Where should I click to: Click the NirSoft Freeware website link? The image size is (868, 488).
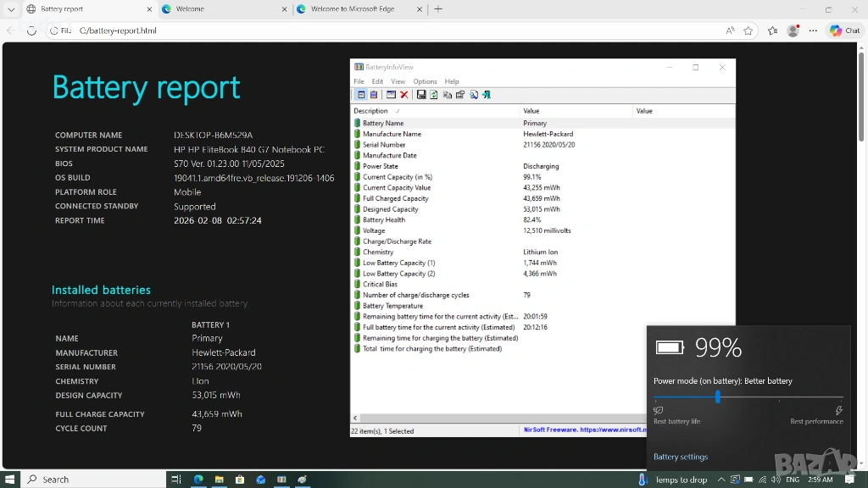[584, 430]
